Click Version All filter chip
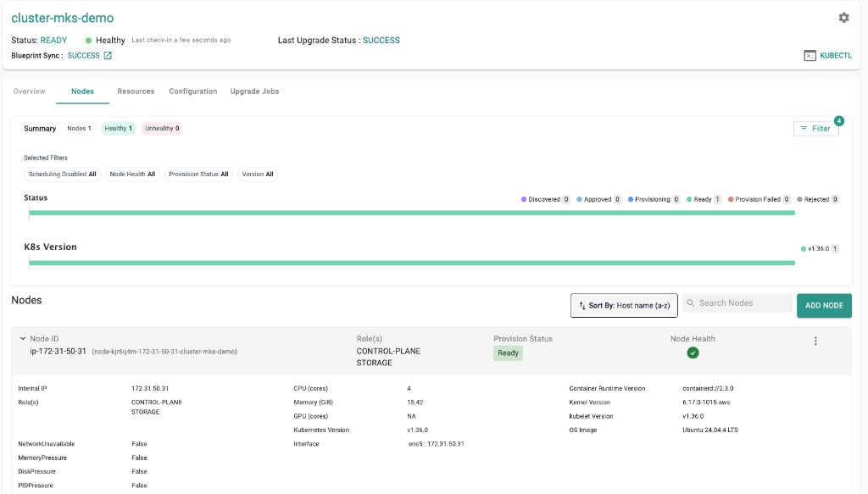The width and height of the screenshot is (868, 494). (x=258, y=175)
